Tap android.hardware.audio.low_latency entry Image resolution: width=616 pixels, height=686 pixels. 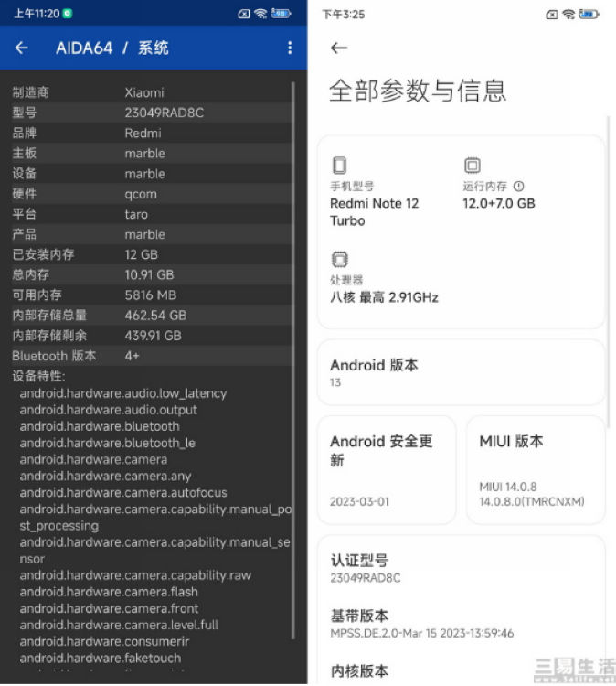[x=123, y=393]
